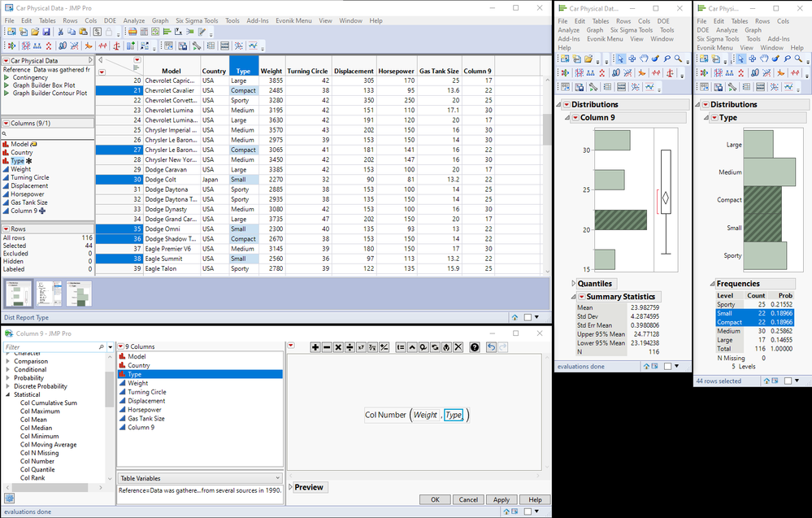
Task: Click Save icon in data table toolbar
Action: [x=46, y=32]
